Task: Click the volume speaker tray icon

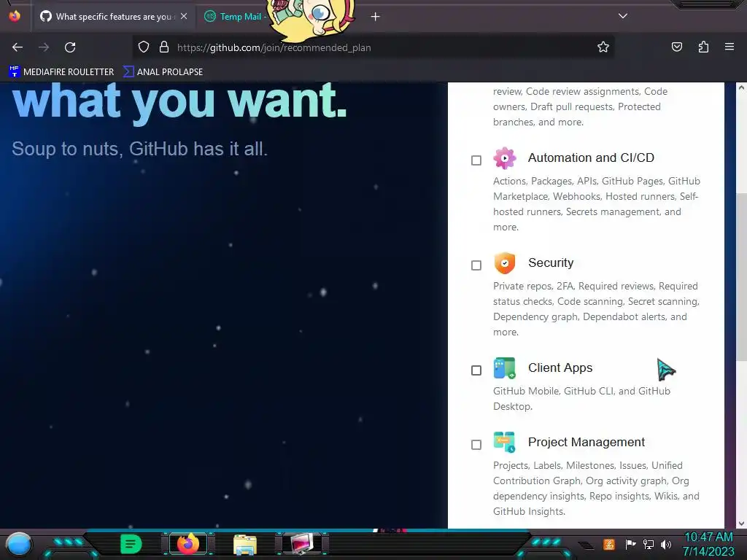Action: coord(666,544)
